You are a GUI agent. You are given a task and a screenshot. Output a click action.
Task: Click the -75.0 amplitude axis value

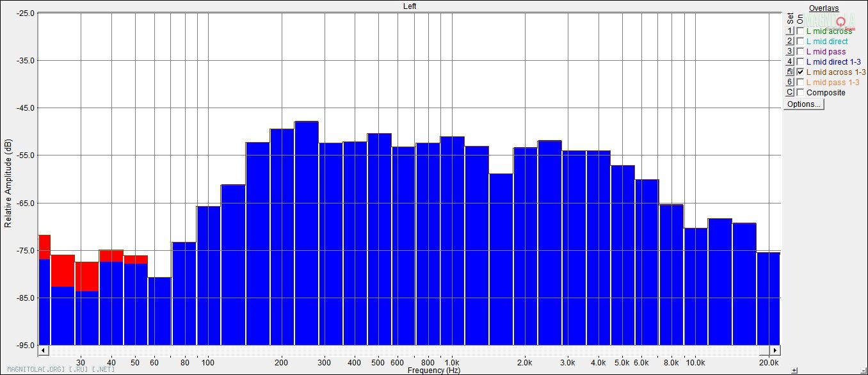(x=26, y=250)
